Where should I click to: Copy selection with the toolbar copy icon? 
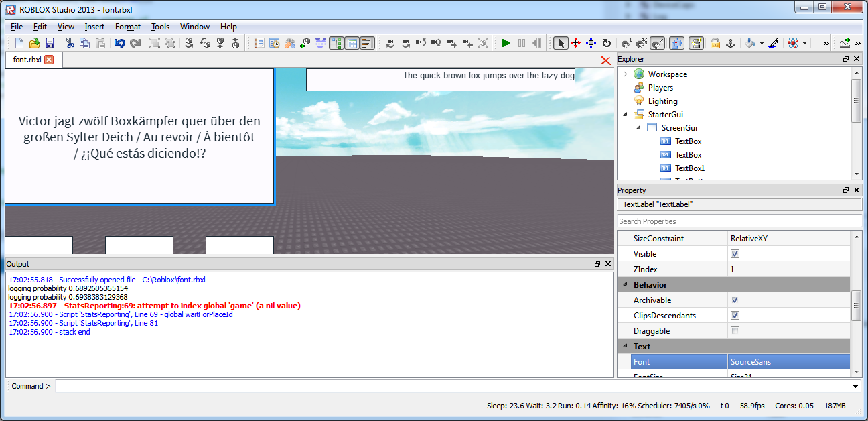[x=85, y=43]
